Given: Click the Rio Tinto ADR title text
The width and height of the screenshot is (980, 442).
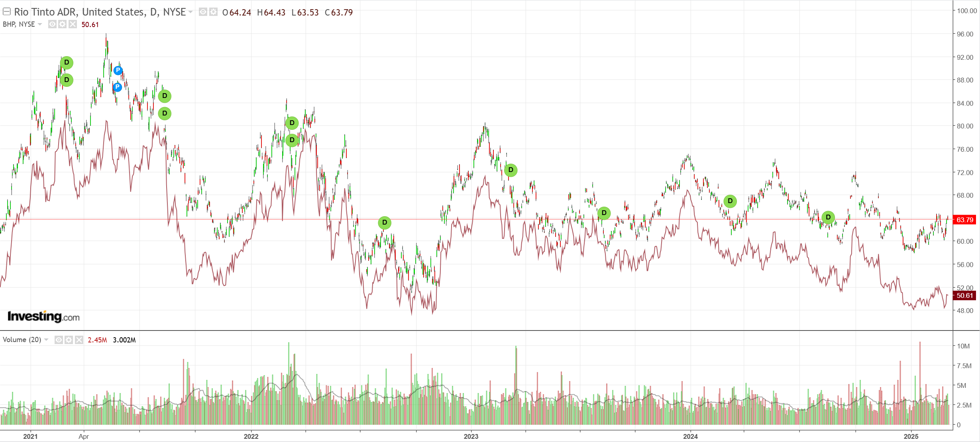Looking at the screenshot, I should click(x=100, y=12).
